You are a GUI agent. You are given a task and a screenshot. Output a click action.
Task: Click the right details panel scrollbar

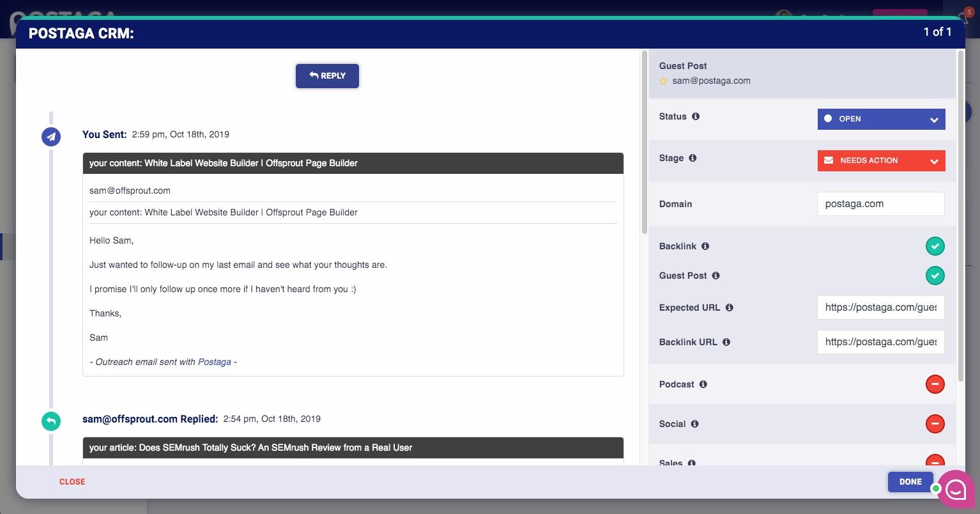(x=960, y=215)
